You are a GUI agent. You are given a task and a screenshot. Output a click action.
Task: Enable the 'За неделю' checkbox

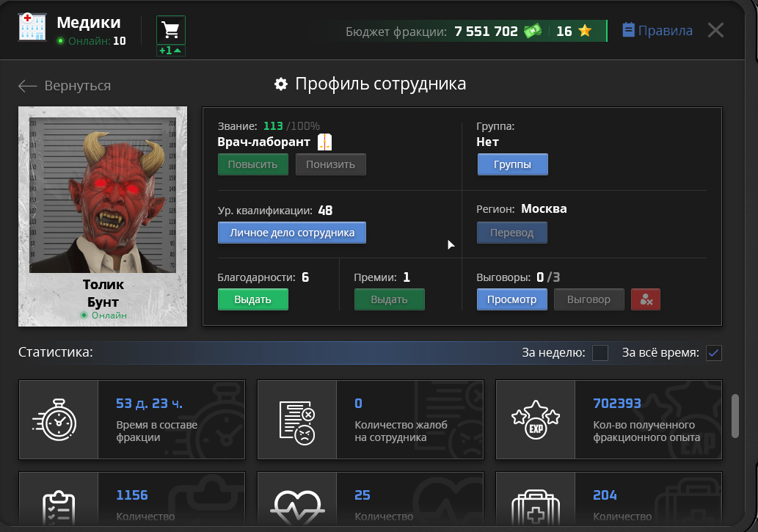pyautogui.click(x=600, y=353)
